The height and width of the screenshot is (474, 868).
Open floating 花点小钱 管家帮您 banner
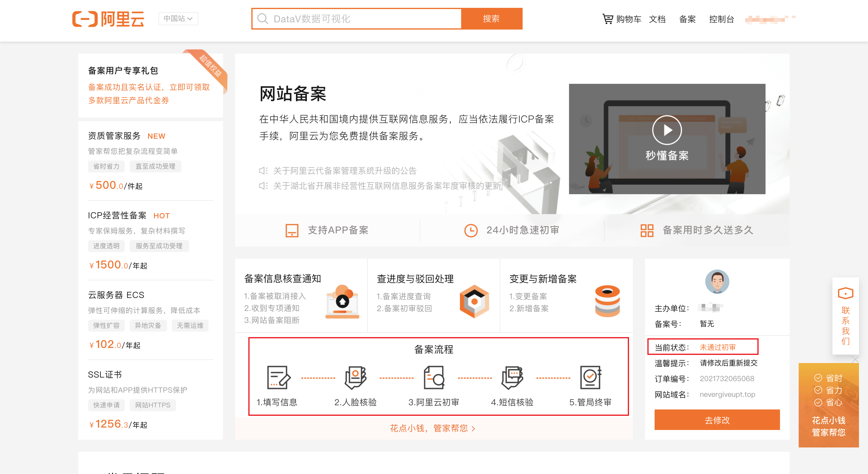[x=829, y=405]
